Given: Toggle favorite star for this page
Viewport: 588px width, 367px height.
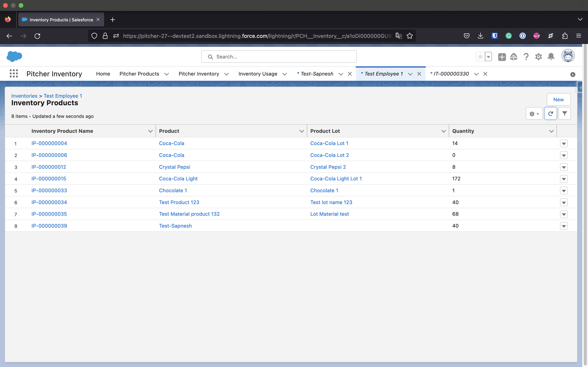Looking at the screenshot, I should (x=480, y=57).
